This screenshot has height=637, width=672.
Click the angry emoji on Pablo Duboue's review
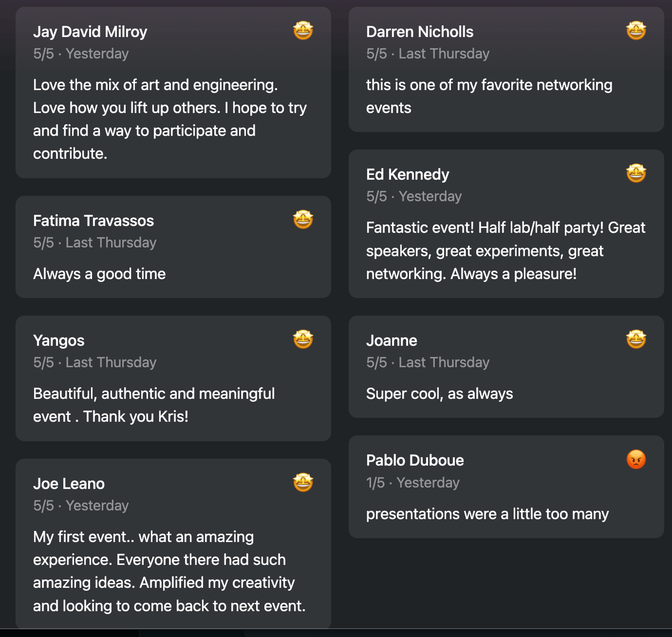[x=636, y=460]
